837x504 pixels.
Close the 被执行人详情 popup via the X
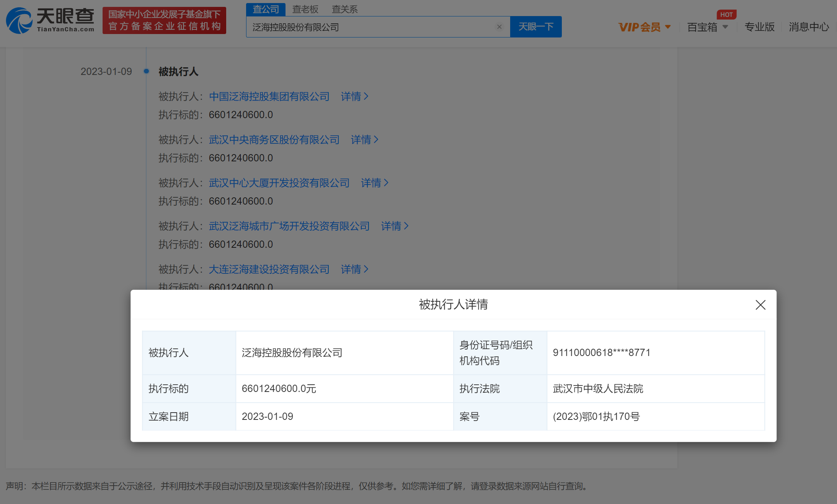760,305
